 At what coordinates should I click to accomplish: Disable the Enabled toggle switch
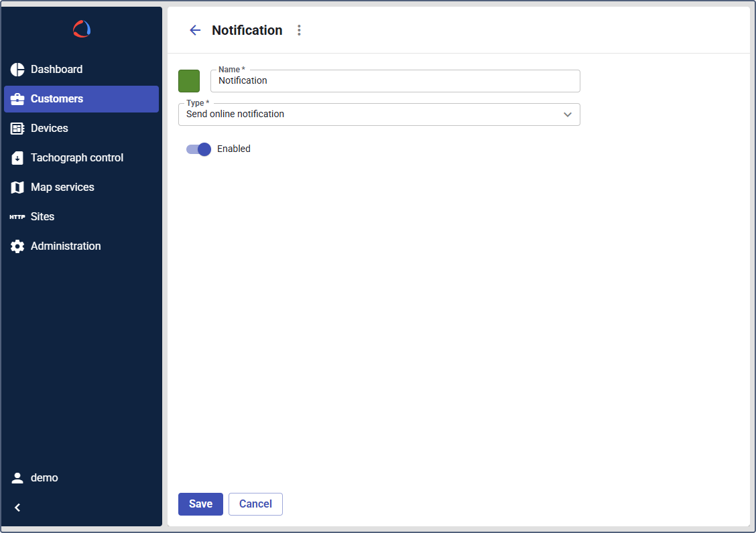pyautogui.click(x=199, y=149)
